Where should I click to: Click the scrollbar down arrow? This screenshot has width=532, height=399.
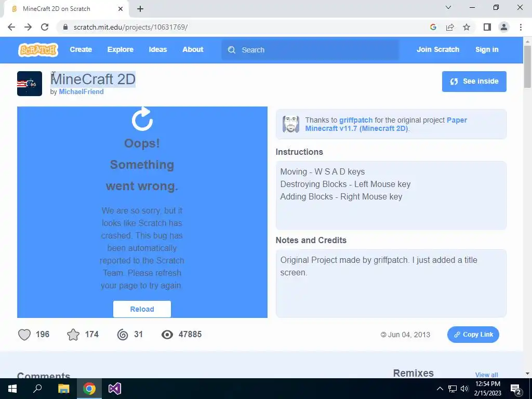(x=527, y=374)
